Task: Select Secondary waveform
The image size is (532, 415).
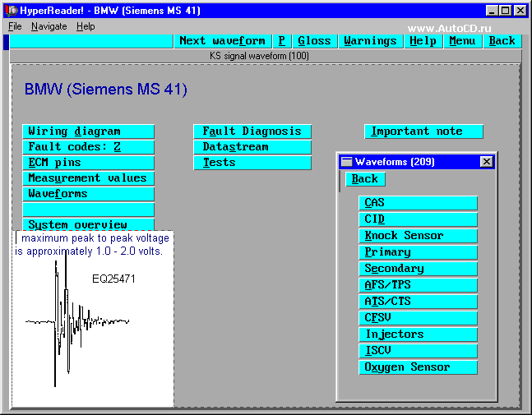Action: (x=418, y=269)
